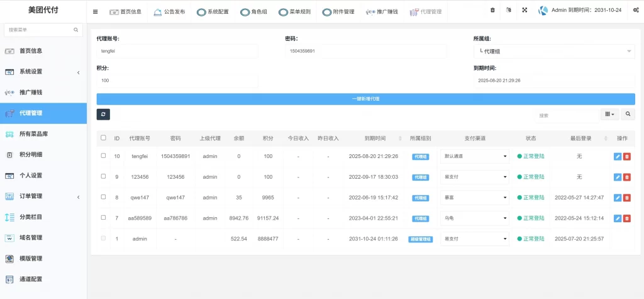644x299 pixels.
Task: Click the dark refresh button above table
Action: tap(104, 114)
